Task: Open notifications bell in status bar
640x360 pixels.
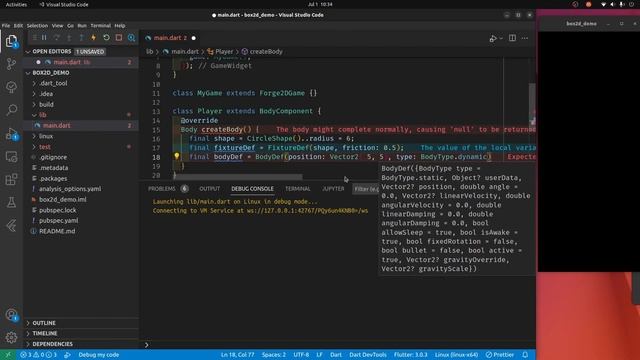Action: click(x=525, y=355)
